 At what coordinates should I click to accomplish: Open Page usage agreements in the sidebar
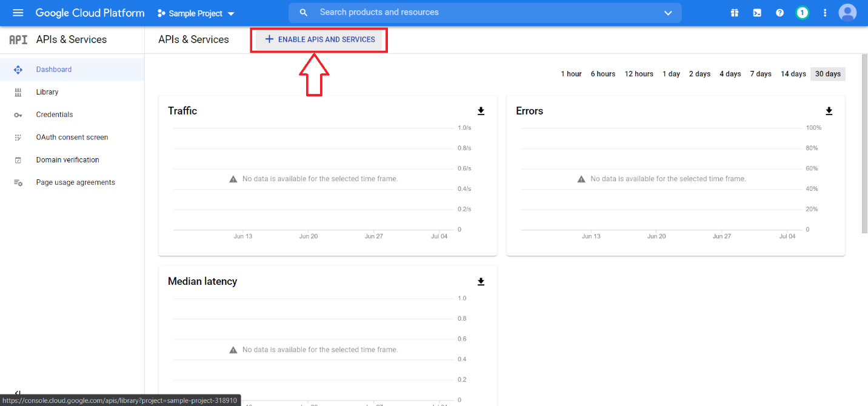point(72,182)
